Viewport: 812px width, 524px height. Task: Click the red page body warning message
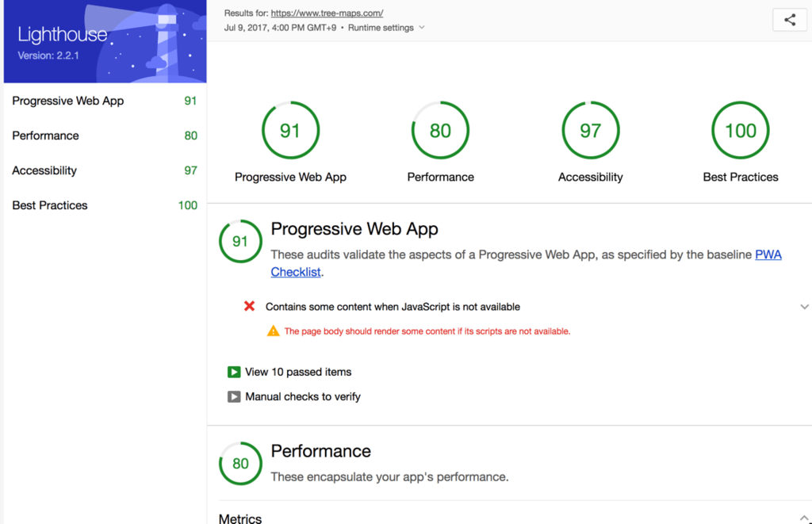(427, 331)
